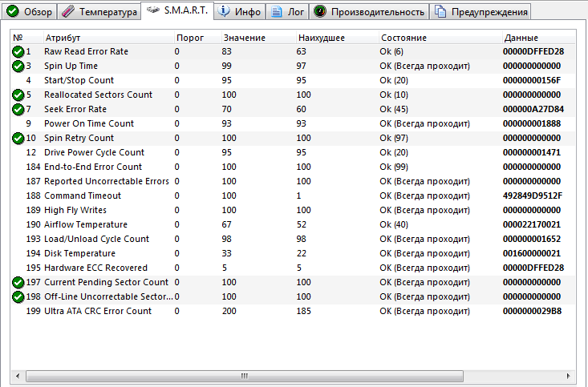The image size is (588, 387).
Task: Click status Ok (45) for Seek Error Rate
Action: tap(394, 110)
